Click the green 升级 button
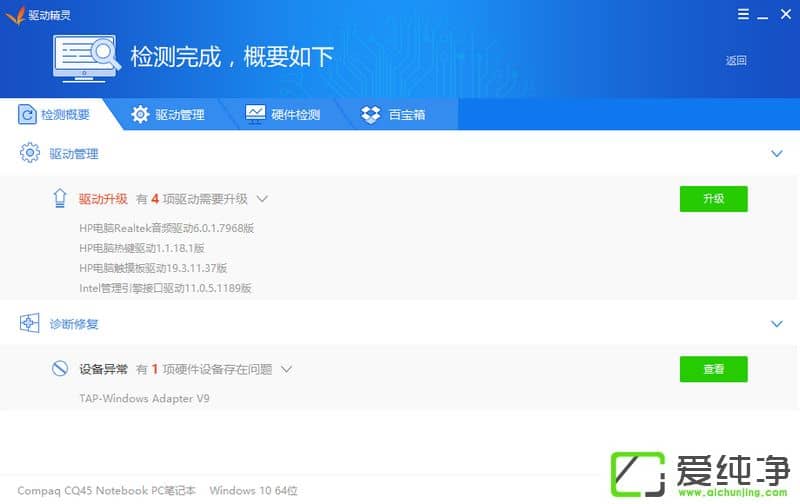The image size is (800, 504). [713, 199]
